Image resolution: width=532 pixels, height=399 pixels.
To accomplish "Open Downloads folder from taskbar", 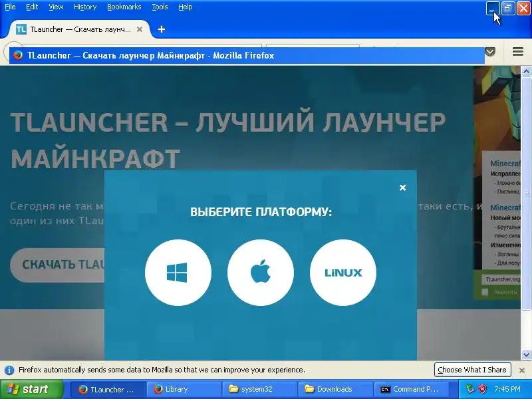I will [x=335, y=390].
